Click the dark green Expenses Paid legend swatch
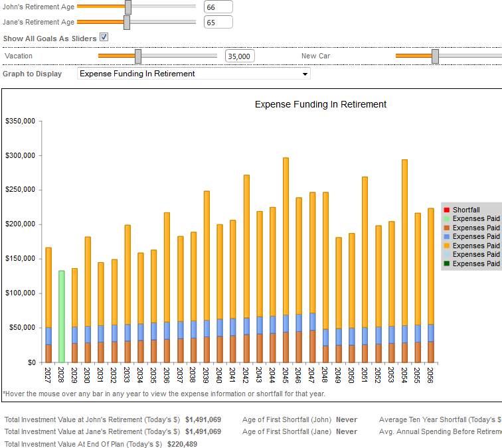 pyautogui.click(x=447, y=263)
